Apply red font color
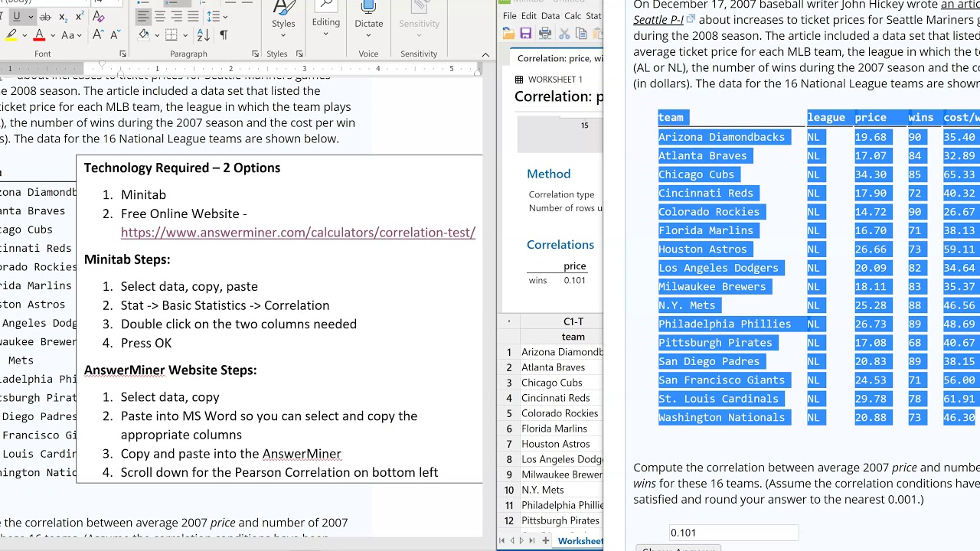 [39, 35]
